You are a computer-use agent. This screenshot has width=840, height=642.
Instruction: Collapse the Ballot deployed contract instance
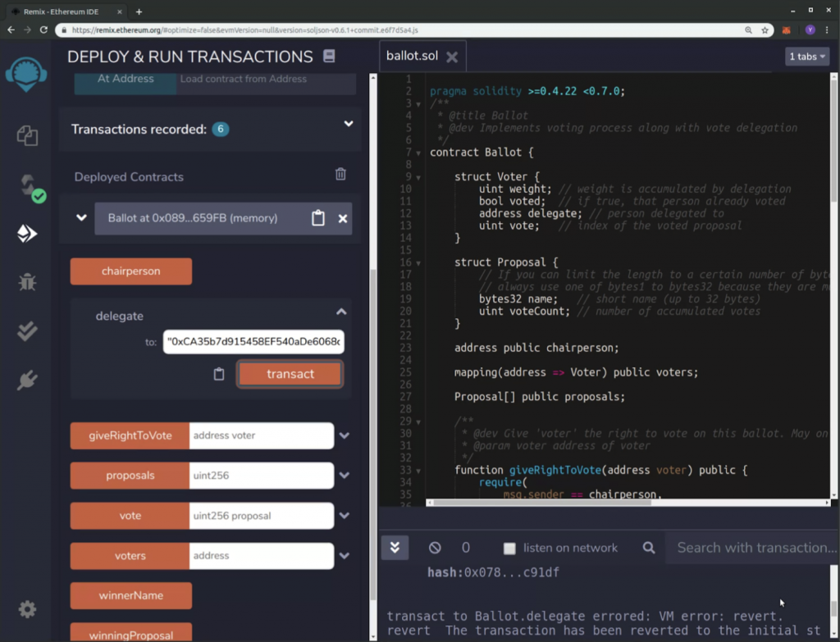pos(81,218)
